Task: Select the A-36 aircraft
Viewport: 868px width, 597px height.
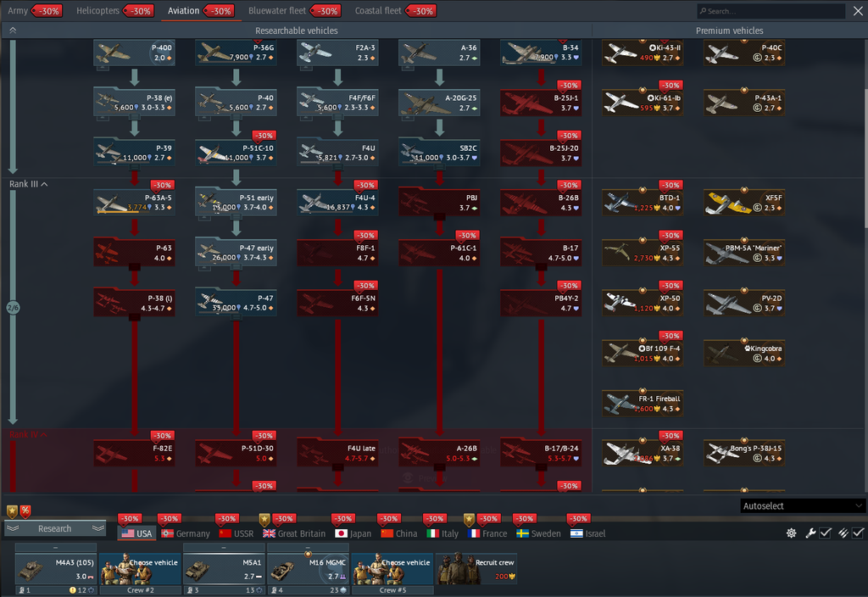Action: [440, 53]
